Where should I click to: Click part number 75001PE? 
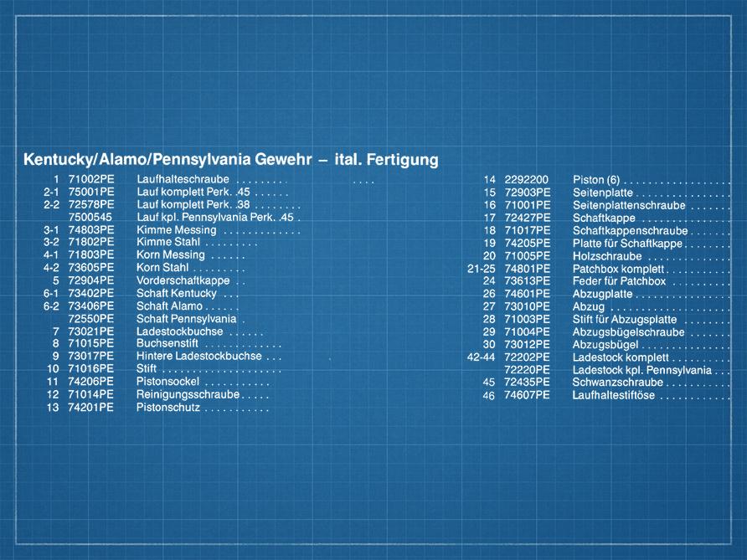[x=91, y=192]
